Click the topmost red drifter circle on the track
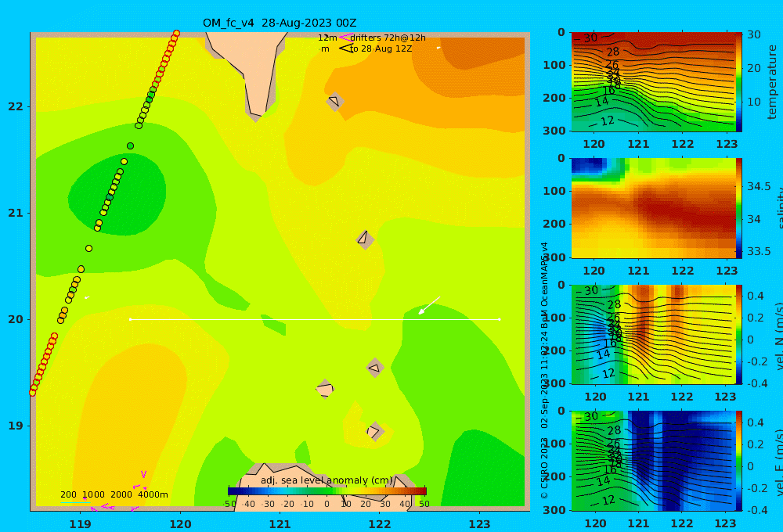783x532 pixels. pyautogui.click(x=176, y=34)
